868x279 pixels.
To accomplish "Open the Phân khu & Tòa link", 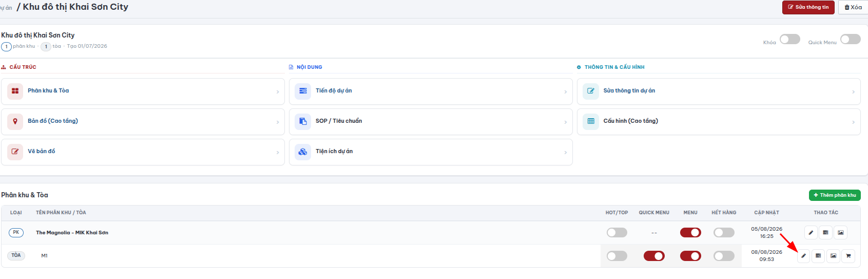I will (48, 90).
